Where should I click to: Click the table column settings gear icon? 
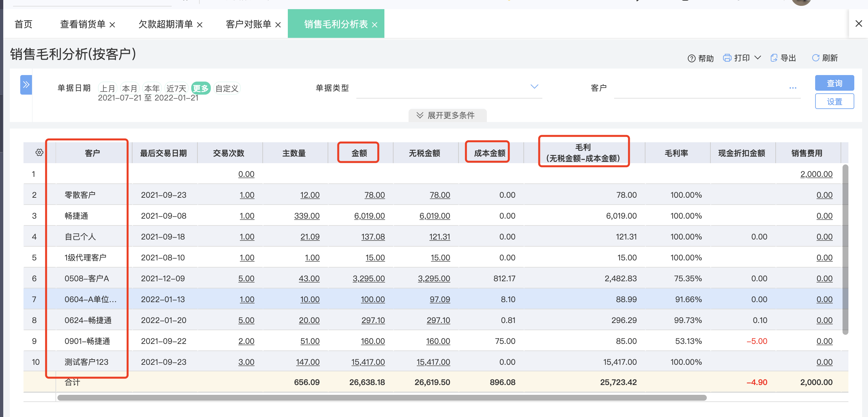click(x=39, y=153)
